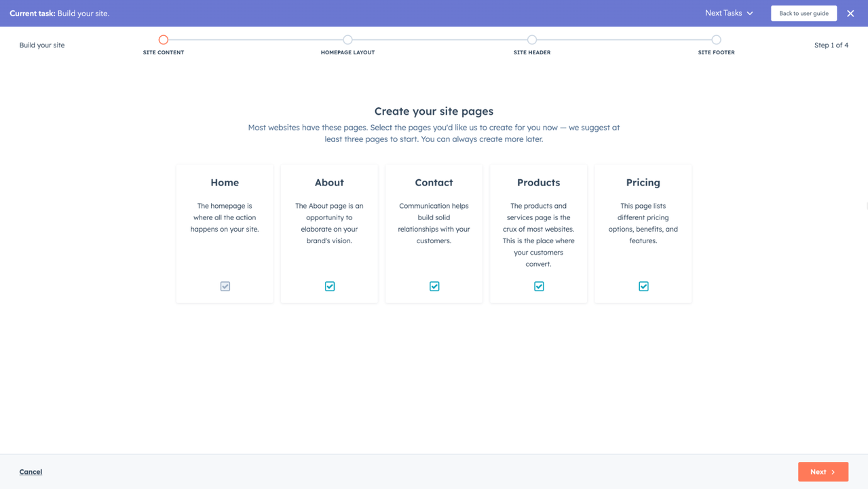Screen dimensions: 868x489
Task: Select the Site Content step circle
Action: [x=164, y=40]
